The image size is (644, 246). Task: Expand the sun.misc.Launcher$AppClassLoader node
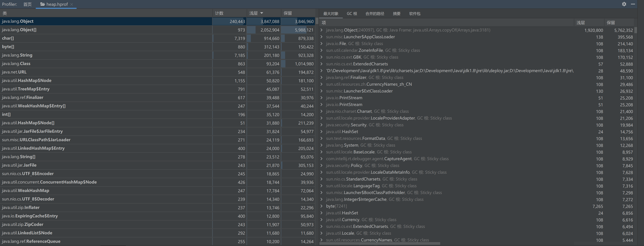(x=321, y=37)
